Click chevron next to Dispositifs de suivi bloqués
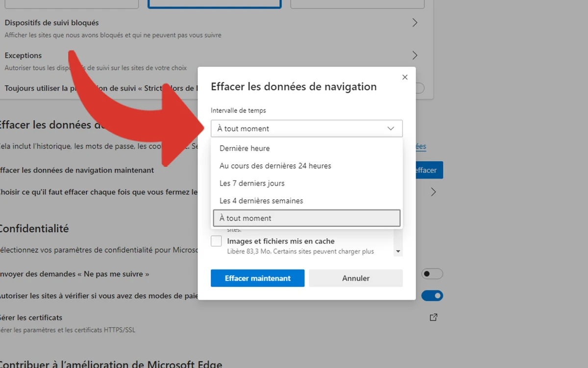The width and height of the screenshot is (588, 368). 415,23
